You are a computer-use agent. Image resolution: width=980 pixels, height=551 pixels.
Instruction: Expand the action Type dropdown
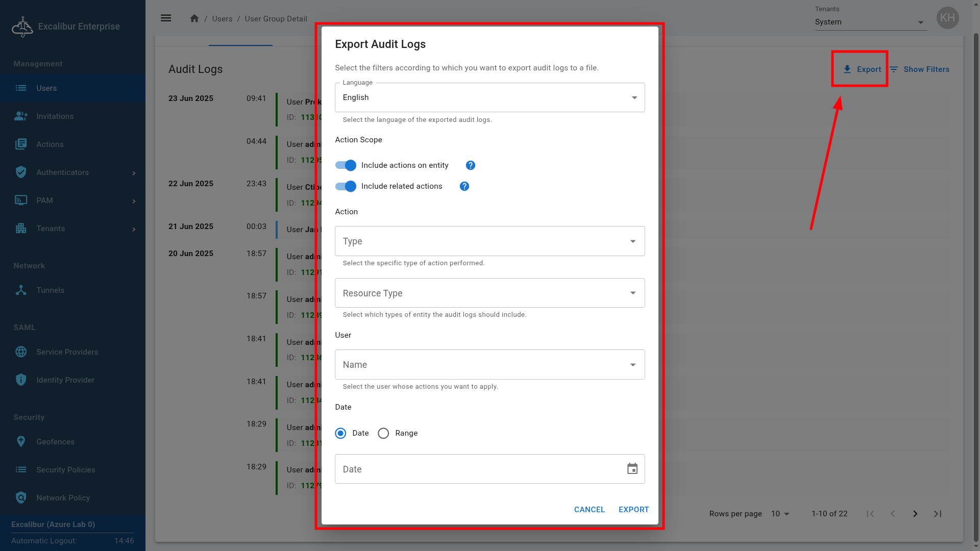[489, 241]
